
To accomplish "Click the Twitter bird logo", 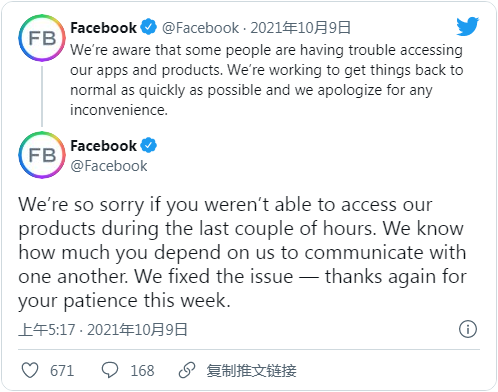I will pyautogui.click(x=468, y=27).
